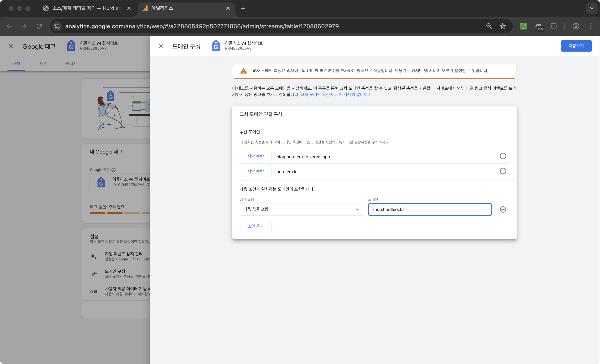
Task: Open the cross-domain measurement learn more link
Action: point(336,94)
